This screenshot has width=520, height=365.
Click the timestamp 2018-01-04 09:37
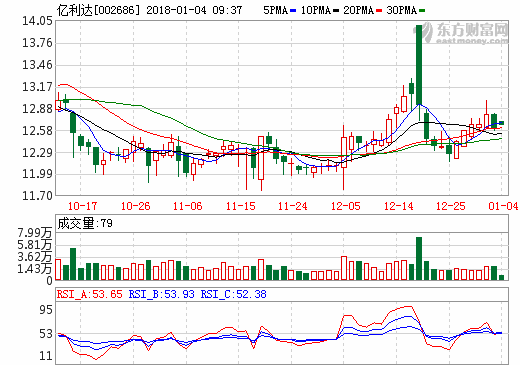tap(194, 10)
